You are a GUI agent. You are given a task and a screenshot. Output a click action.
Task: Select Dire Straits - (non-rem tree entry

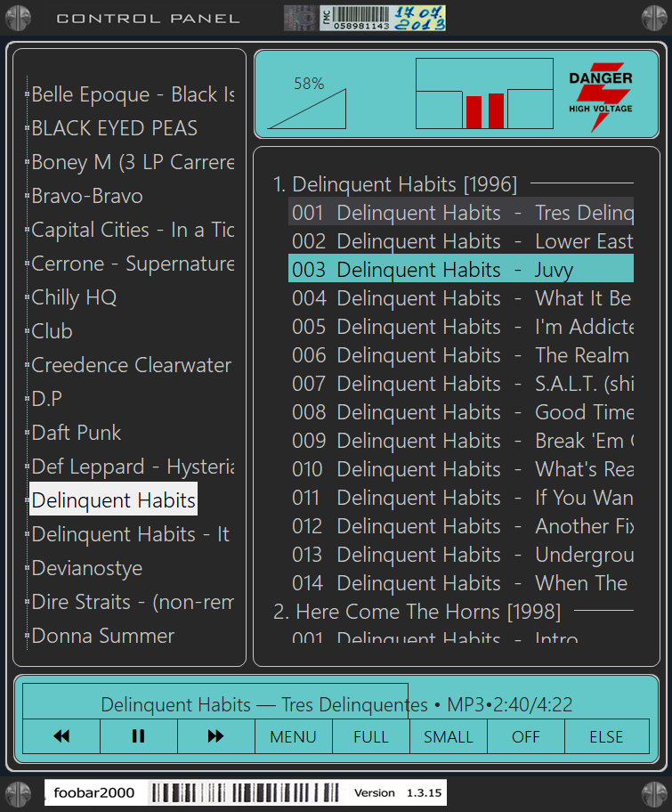(133, 602)
